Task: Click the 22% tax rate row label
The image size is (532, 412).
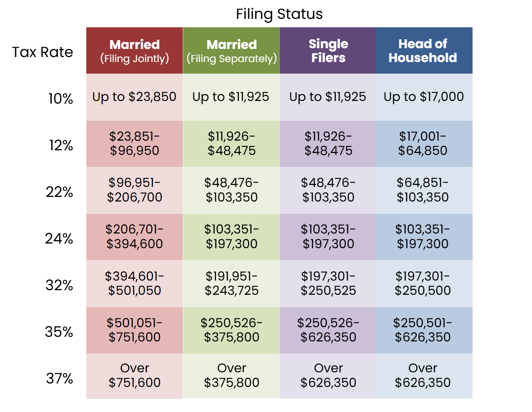Action: 59,192
